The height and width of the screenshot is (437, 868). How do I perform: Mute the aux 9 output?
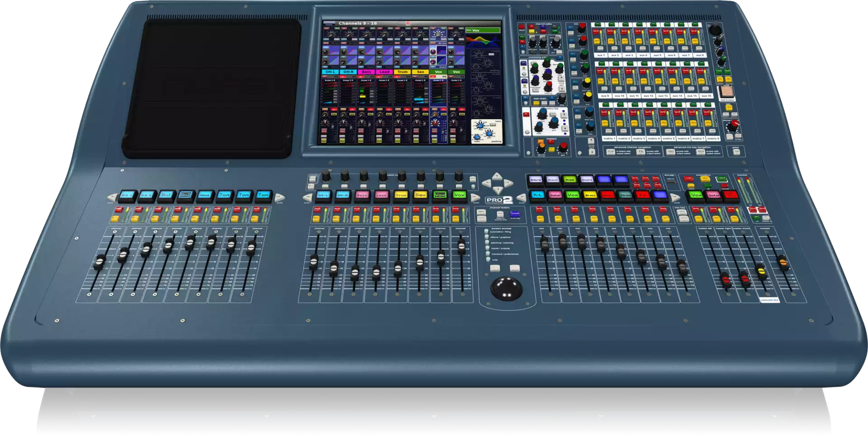coord(600,71)
